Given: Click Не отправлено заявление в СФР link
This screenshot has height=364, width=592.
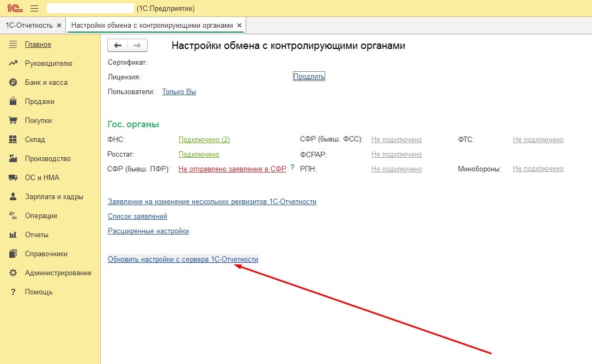Looking at the screenshot, I should pyautogui.click(x=232, y=169).
